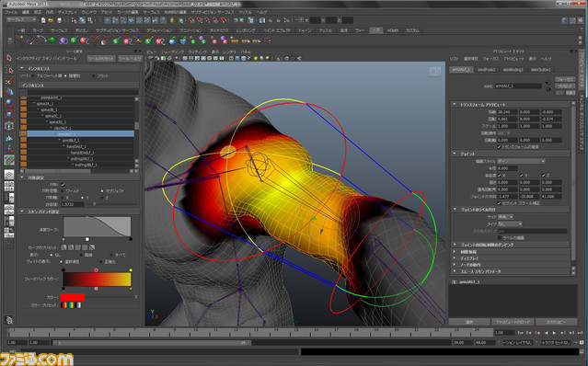Click the gold lock icon in status line
Screen dimensions: 588x366
point(172,20)
